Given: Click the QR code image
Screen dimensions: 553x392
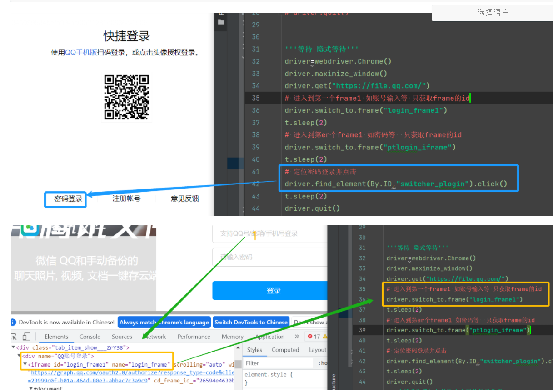Looking at the screenshot, I should (x=127, y=97).
